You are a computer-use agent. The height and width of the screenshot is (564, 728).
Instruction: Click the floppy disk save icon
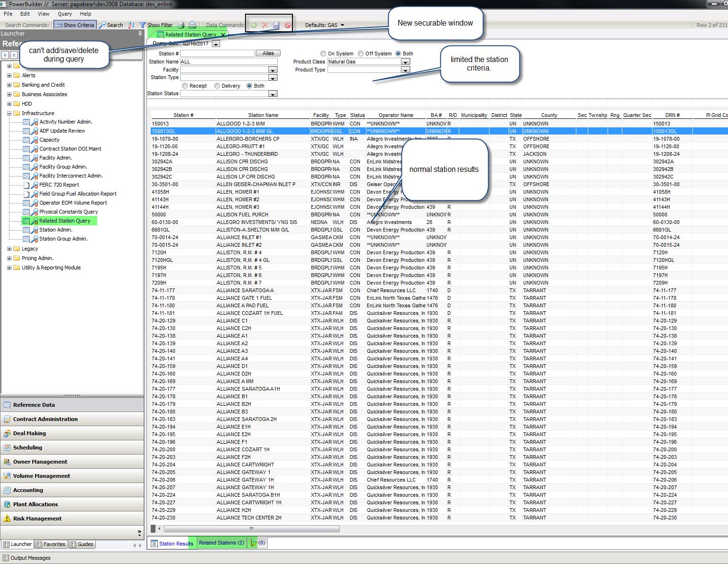[276, 25]
